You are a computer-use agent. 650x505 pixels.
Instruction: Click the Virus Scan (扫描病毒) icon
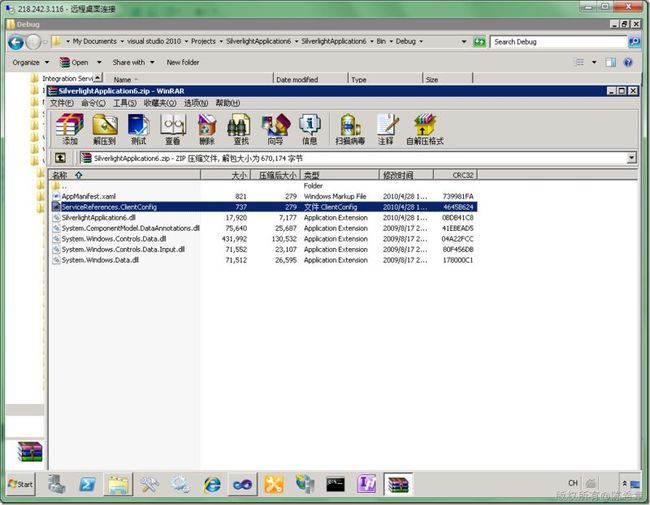click(350, 129)
